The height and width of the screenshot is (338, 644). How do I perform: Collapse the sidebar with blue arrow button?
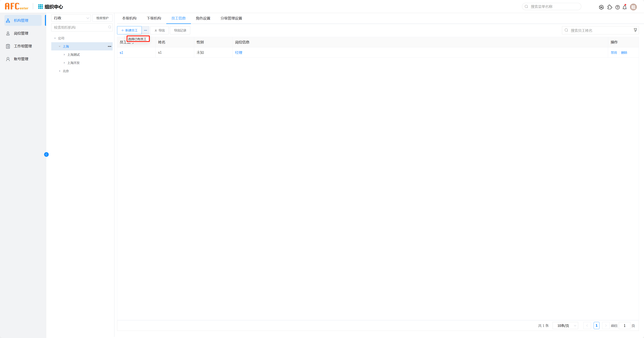pos(46,155)
